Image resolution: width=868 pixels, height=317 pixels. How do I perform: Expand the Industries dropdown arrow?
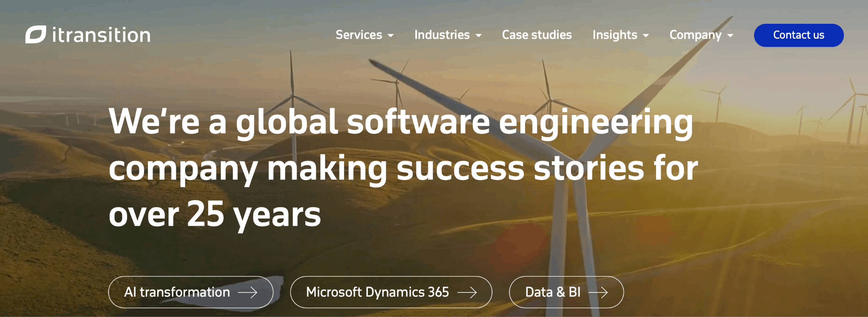point(479,36)
